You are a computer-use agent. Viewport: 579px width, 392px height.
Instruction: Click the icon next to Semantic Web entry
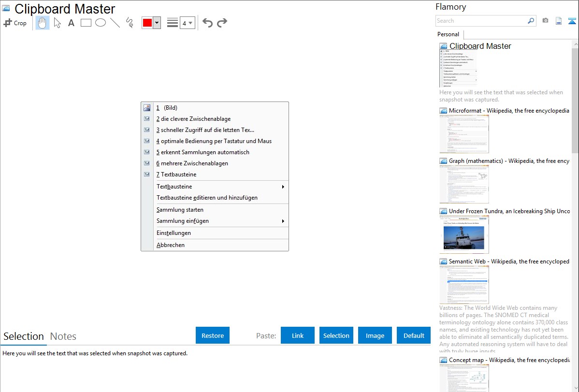click(443, 261)
